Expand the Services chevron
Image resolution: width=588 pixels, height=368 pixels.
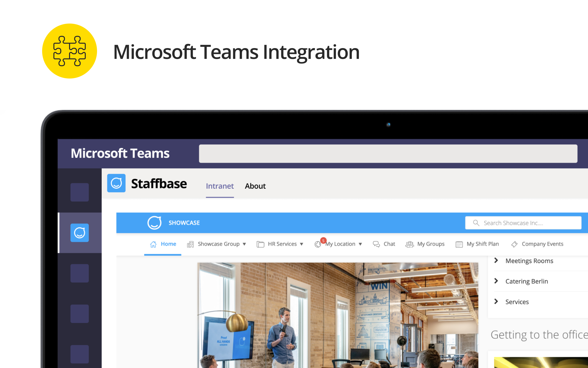point(496,301)
